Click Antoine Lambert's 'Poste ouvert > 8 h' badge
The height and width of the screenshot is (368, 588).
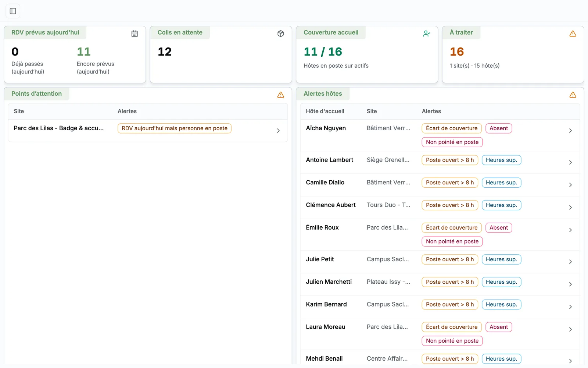pos(450,160)
